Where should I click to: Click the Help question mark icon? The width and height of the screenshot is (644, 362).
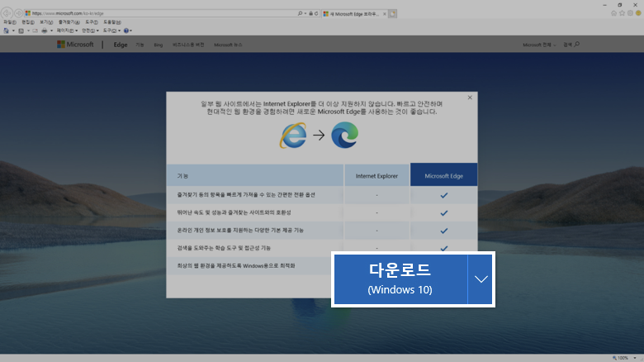[x=127, y=31]
